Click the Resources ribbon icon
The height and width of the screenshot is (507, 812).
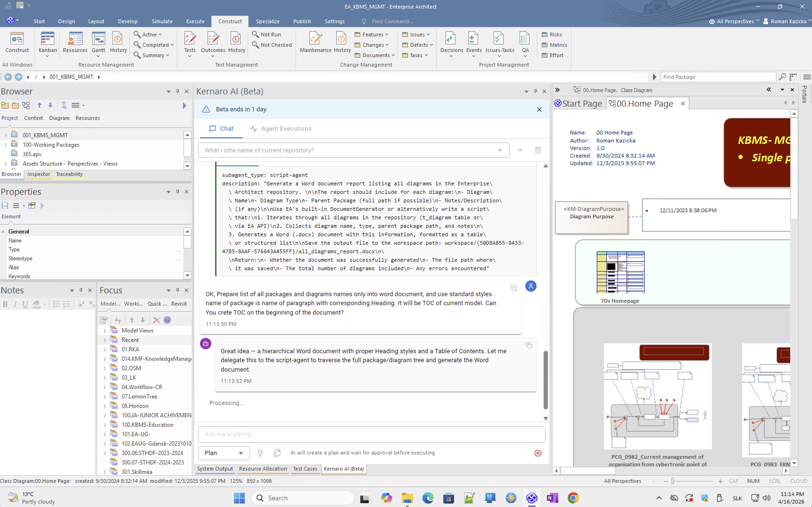(x=75, y=43)
